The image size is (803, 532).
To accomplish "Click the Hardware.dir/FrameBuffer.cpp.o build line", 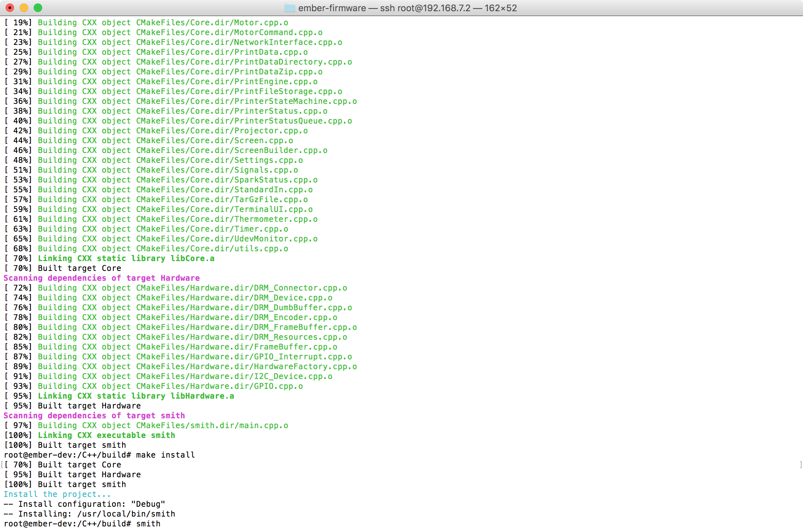I will [x=171, y=347].
